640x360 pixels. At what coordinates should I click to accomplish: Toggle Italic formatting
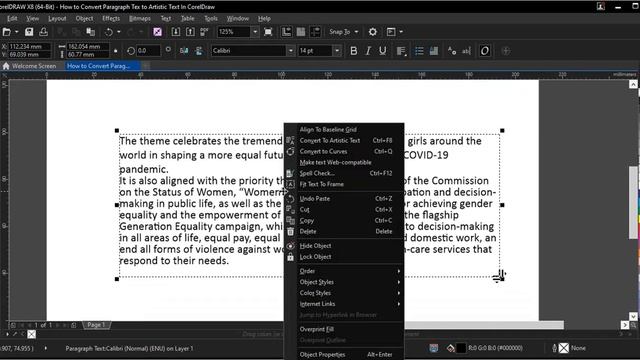click(368, 51)
